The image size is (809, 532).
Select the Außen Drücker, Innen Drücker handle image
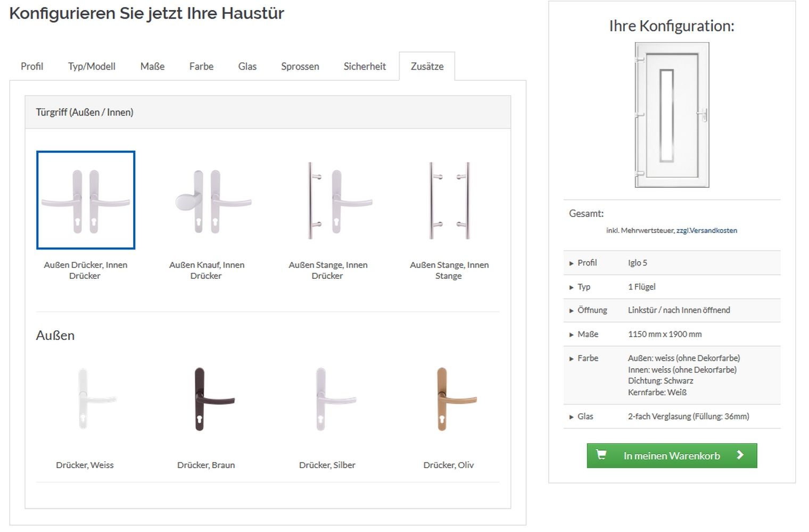(86, 200)
